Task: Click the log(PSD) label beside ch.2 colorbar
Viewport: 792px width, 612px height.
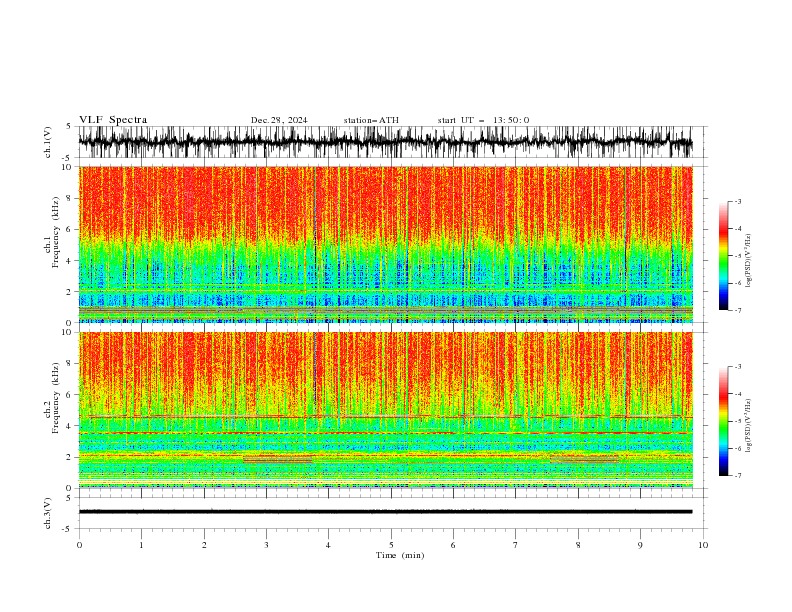Action: point(748,426)
